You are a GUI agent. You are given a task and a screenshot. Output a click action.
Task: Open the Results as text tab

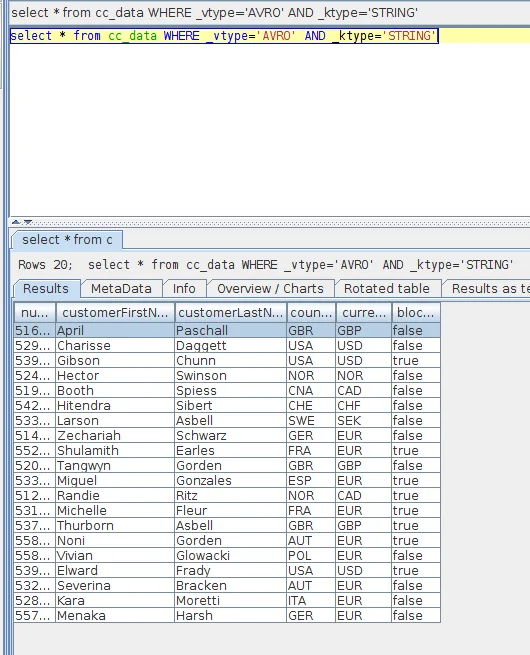click(x=487, y=289)
